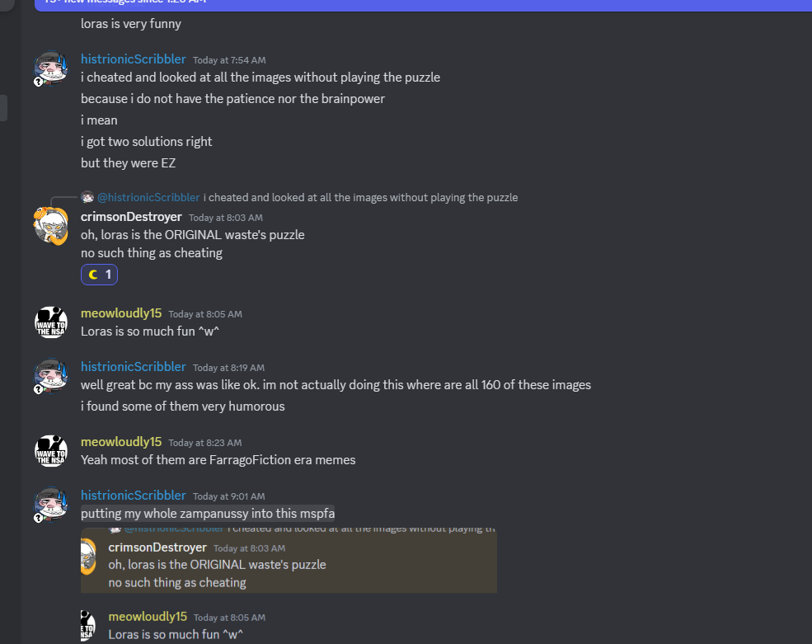Click the histrionicScribbler username at 7:54 AM
Viewport: 812px width, 644px height.
pyautogui.click(x=133, y=59)
